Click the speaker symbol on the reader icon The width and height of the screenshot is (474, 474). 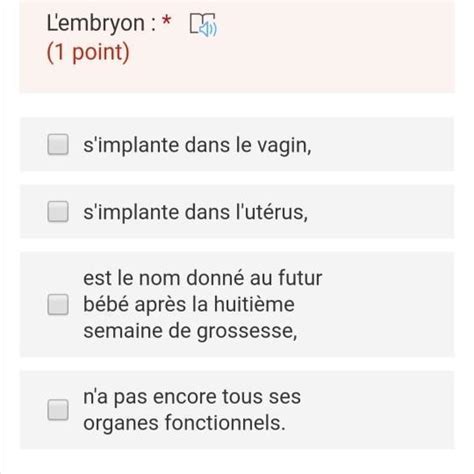[x=209, y=29]
